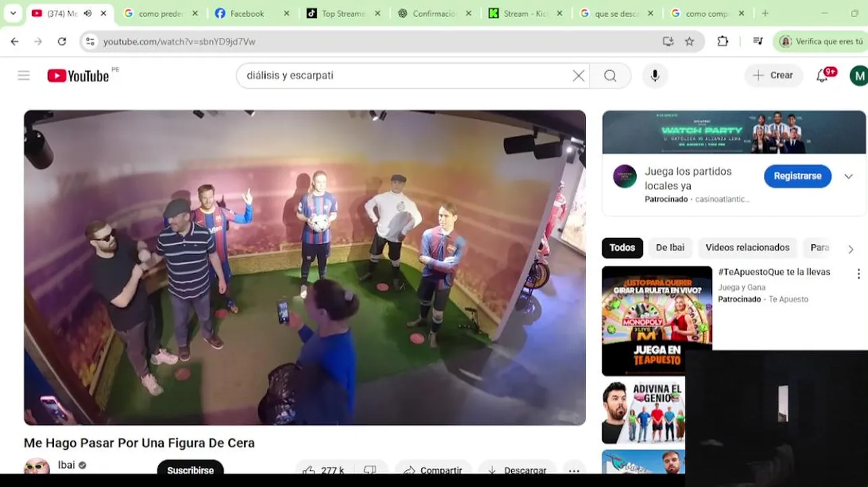The width and height of the screenshot is (868, 487).
Task: Open the Adivina el Genio video thumbnail
Action: coord(643,412)
